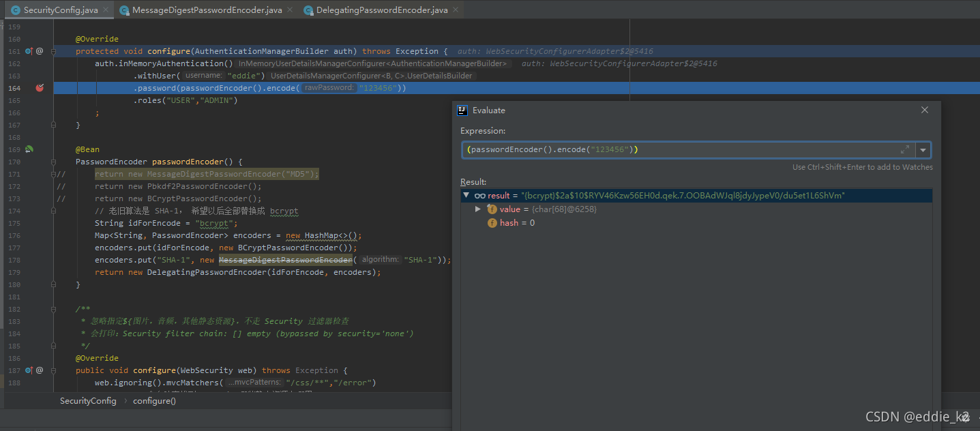The width and height of the screenshot is (980, 431).
Task: Click the commented BCryptPasswordEncoder line 173
Action: click(178, 198)
